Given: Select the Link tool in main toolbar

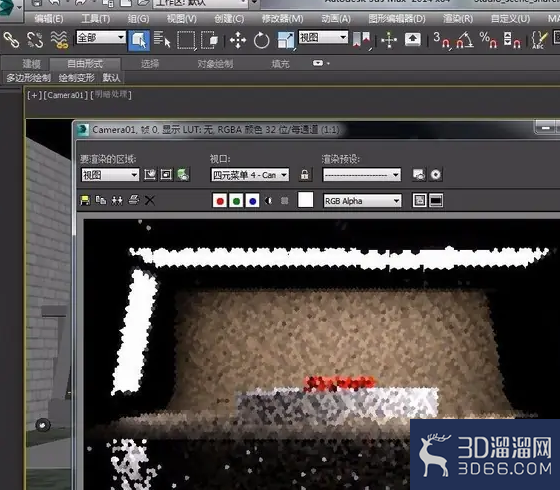Looking at the screenshot, I should [x=11, y=39].
